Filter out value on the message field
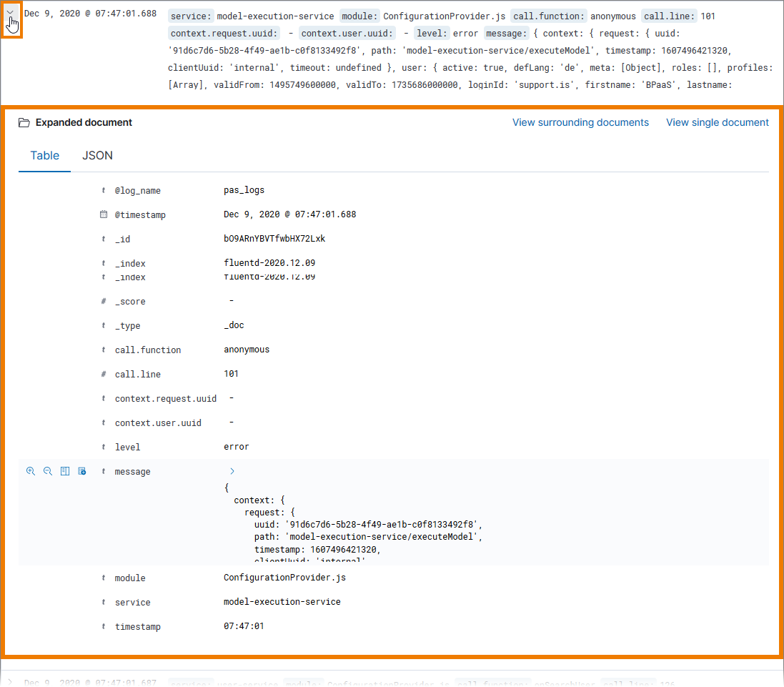This screenshot has width=784, height=687. point(48,471)
